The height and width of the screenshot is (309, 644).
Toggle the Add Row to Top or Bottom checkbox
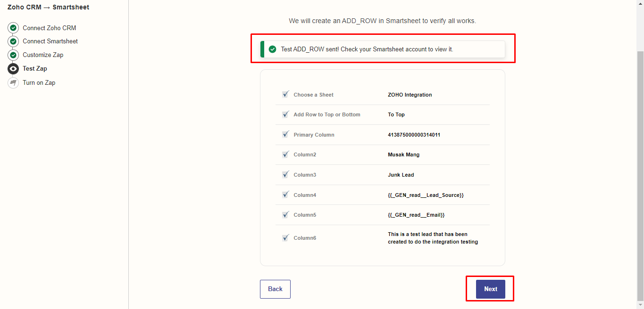coord(285,114)
